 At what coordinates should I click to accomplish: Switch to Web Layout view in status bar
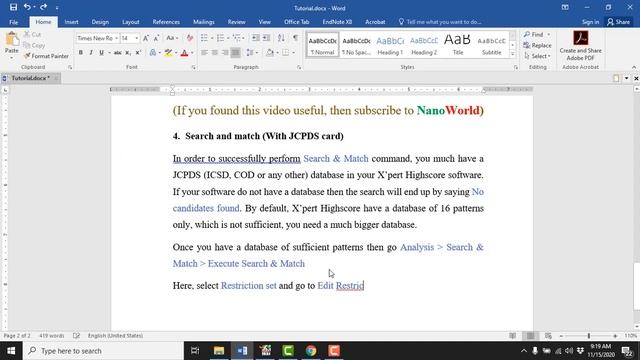click(x=548, y=336)
